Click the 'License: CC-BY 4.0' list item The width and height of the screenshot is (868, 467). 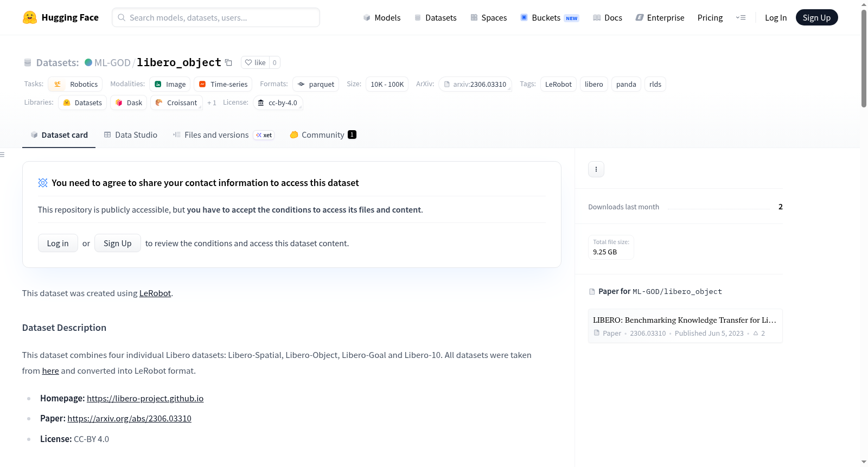75,439
